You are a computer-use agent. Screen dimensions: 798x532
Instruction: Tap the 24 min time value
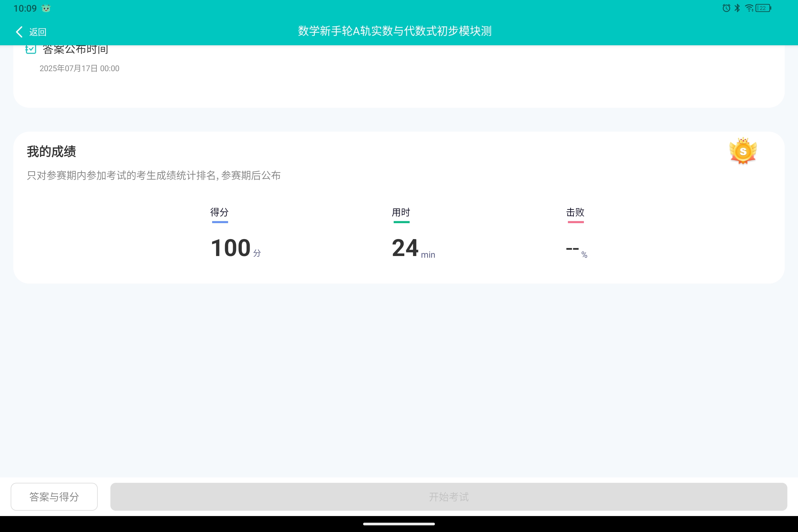pos(413,248)
